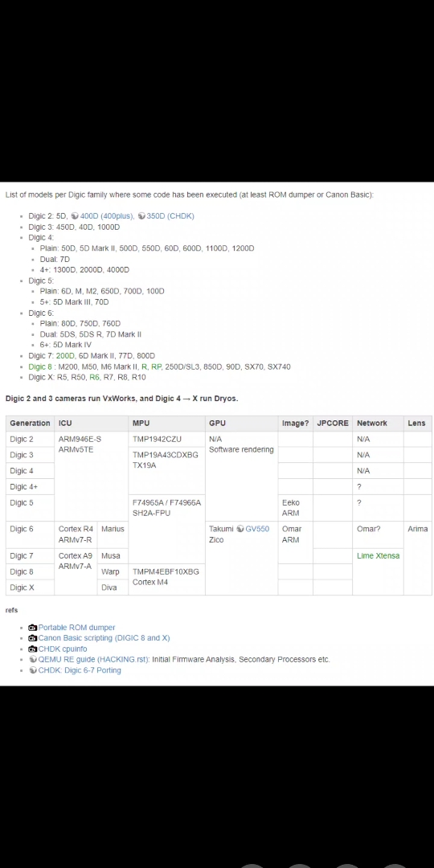Click the icon before Canon Basic scripting
Screen dimensions: 434x868
[x=33, y=638]
